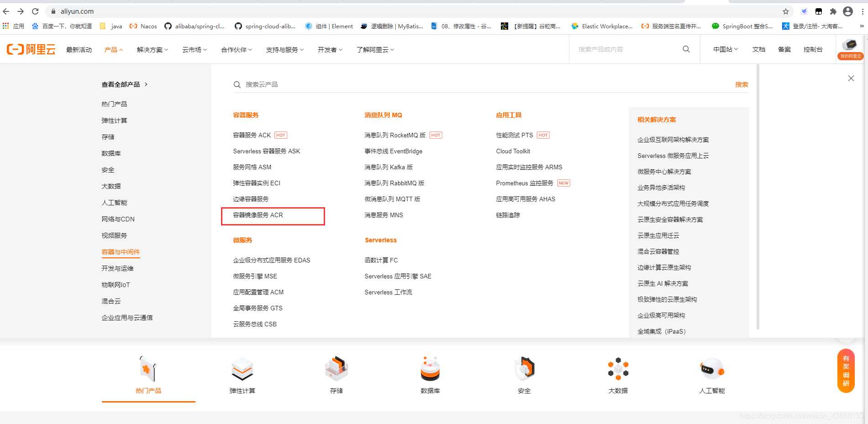Select the 安全 category icon
This screenshot has width=868, height=424.
pyautogui.click(x=524, y=374)
